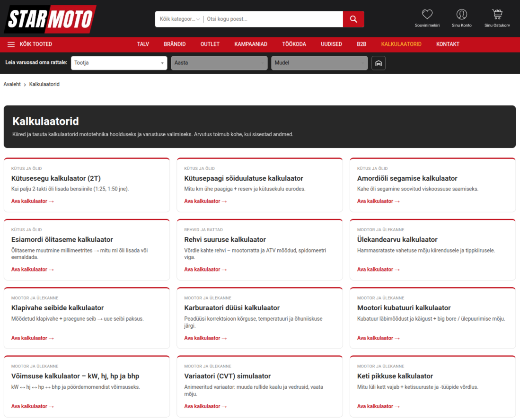This screenshot has width=520, height=420.
Task: Click the Kalkulaatorid menu item
Action: pyautogui.click(x=401, y=44)
